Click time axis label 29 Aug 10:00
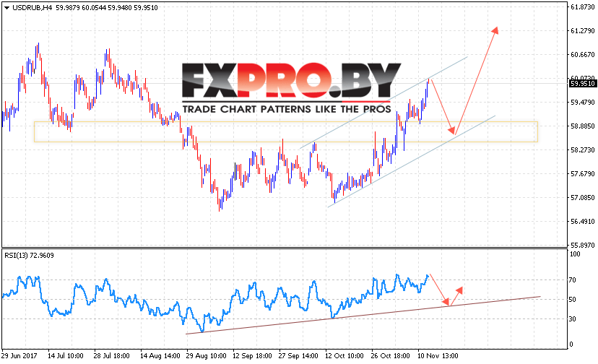Screen dimensions: 598x364 click(206, 355)
